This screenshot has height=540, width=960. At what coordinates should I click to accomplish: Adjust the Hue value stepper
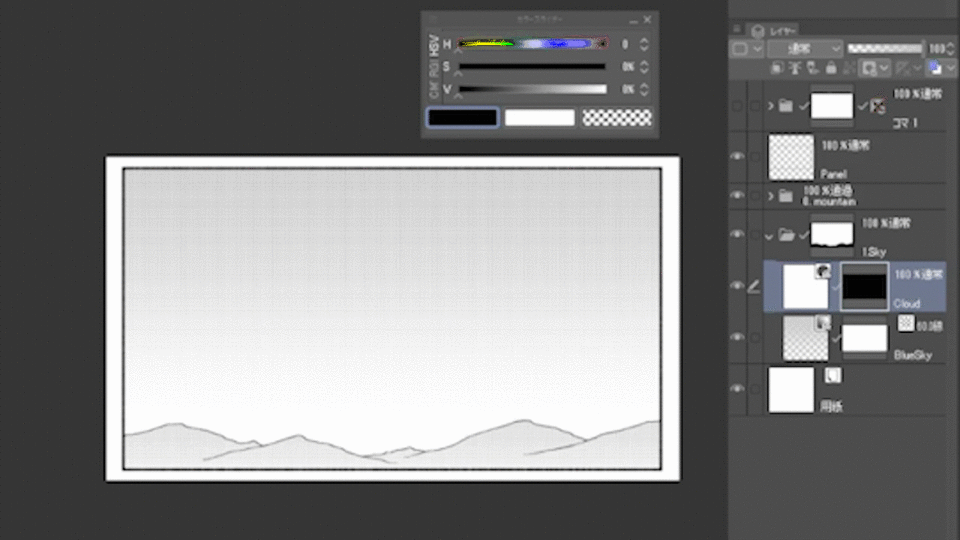click(644, 44)
